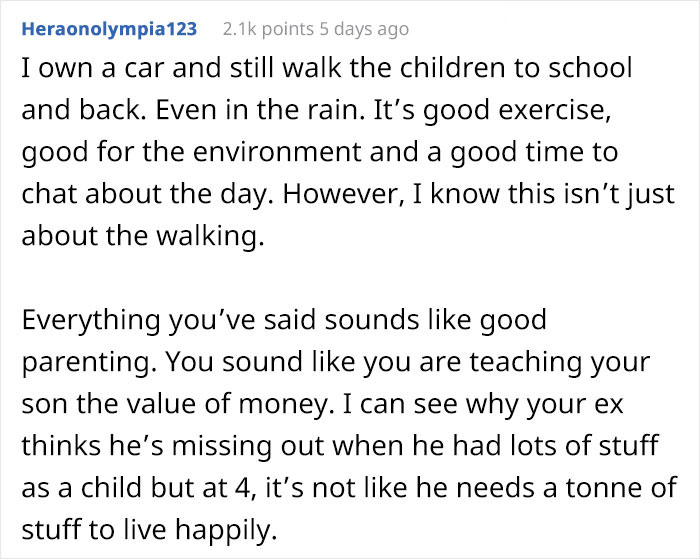The image size is (700, 559).
Task: Click the 2.1k points score text
Action: point(266,29)
